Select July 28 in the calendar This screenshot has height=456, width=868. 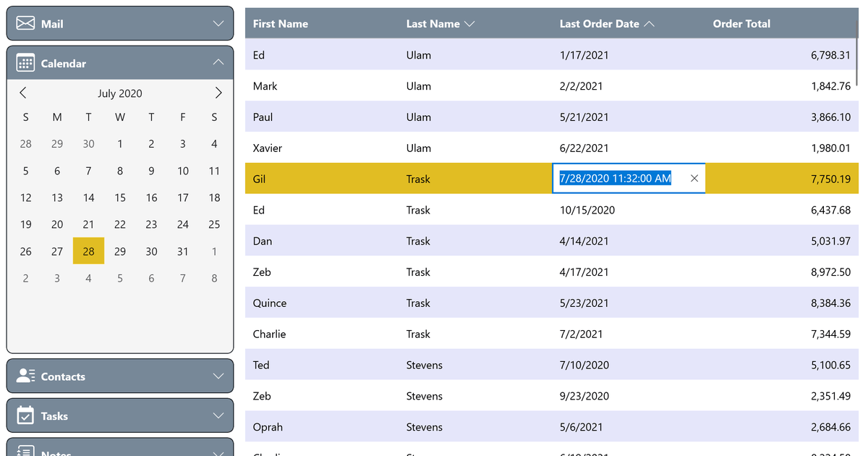tap(88, 251)
